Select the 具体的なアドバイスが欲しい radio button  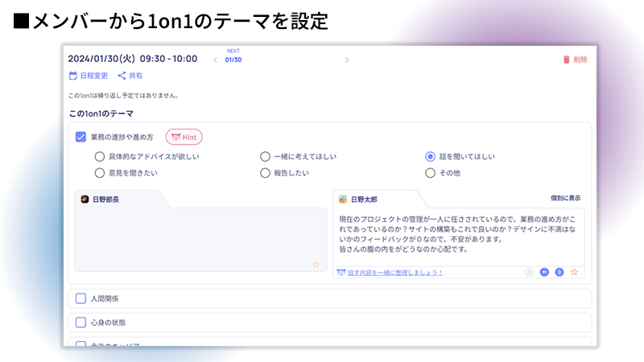point(100,157)
